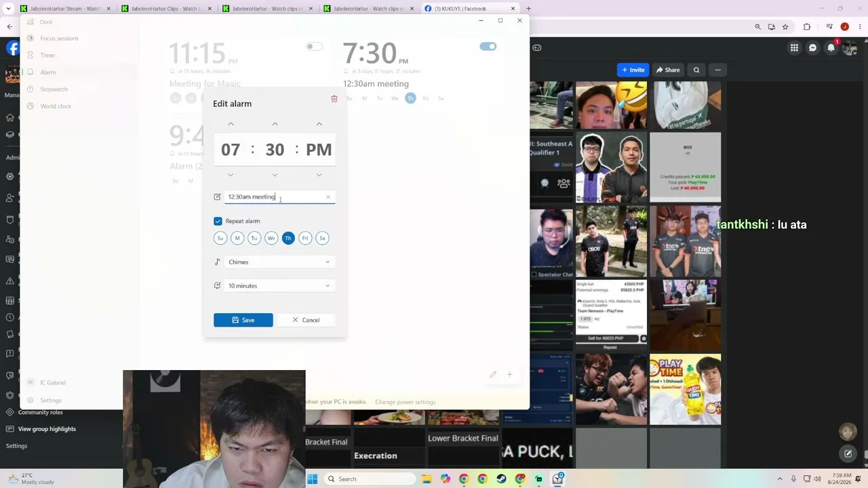This screenshot has height=488, width=868.
Task: Open the Chimes alarm sound dropdown
Action: (279, 262)
